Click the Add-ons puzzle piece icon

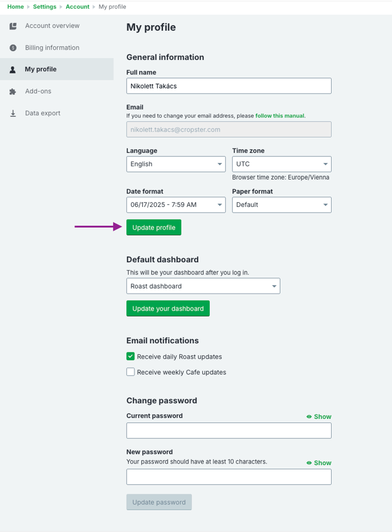13,92
